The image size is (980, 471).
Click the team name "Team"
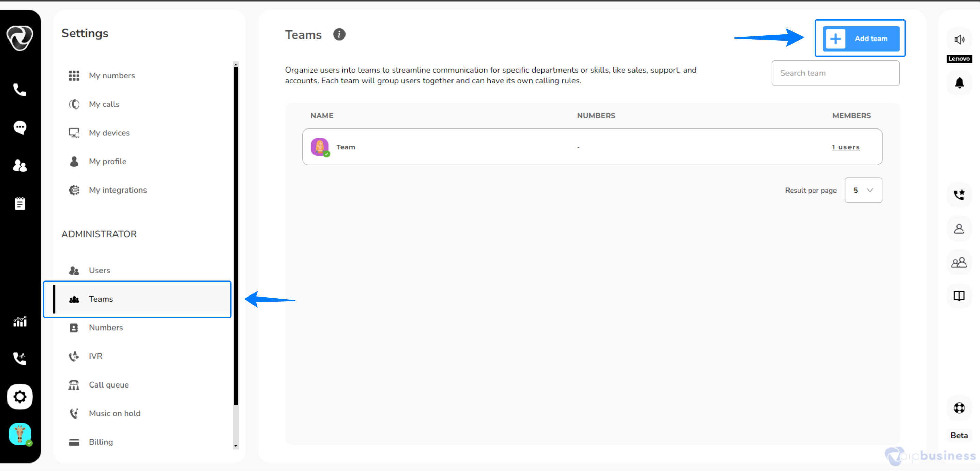(x=346, y=147)
